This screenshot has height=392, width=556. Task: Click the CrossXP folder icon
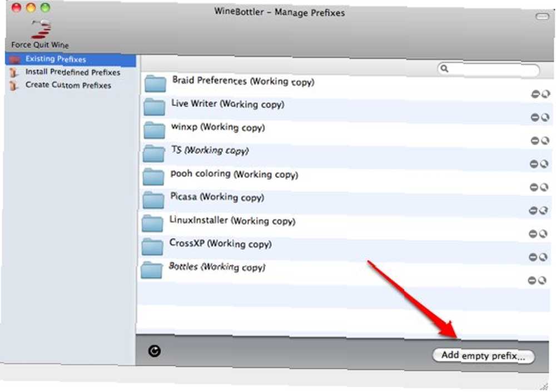(x=152, y=246)
